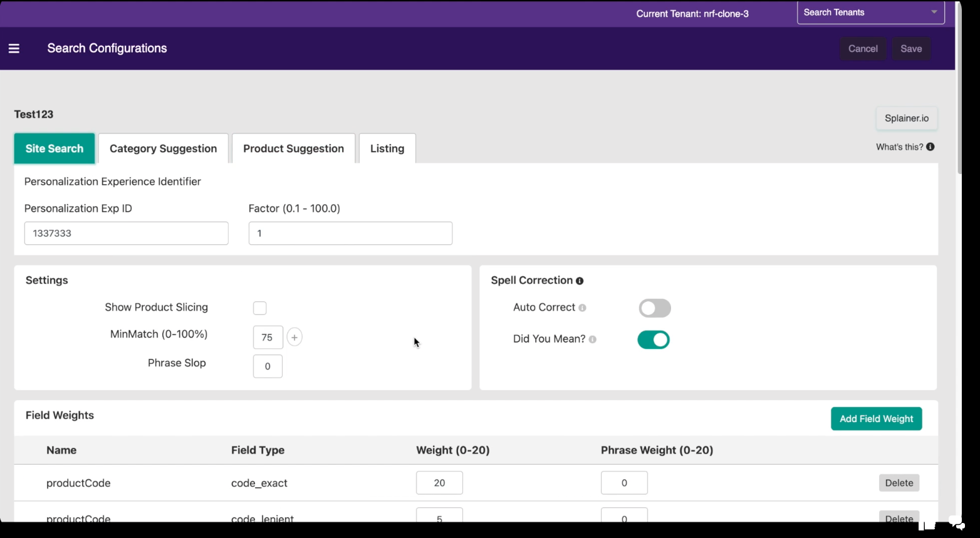Image resolution: width=980 pixels, height=538 pixels.
Task: Click the Spell Correction info icon
Action: (580, 281)
